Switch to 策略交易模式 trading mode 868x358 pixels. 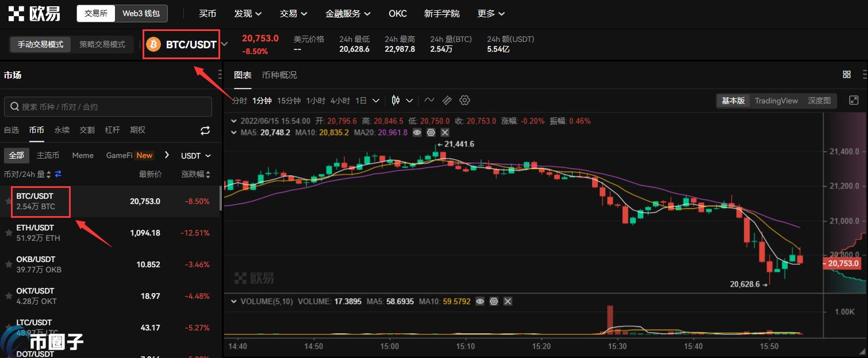pos(102,44)
